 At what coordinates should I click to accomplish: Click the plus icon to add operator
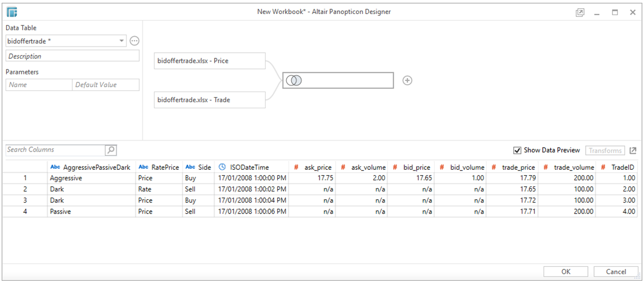pos(407,80)
